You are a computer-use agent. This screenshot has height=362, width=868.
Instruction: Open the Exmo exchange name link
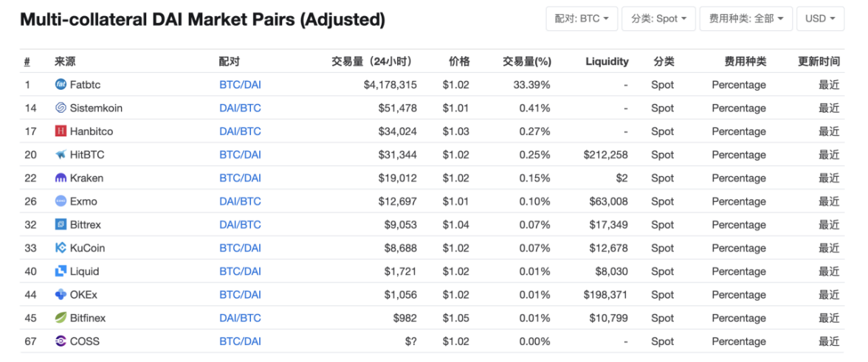coord(83,201)
